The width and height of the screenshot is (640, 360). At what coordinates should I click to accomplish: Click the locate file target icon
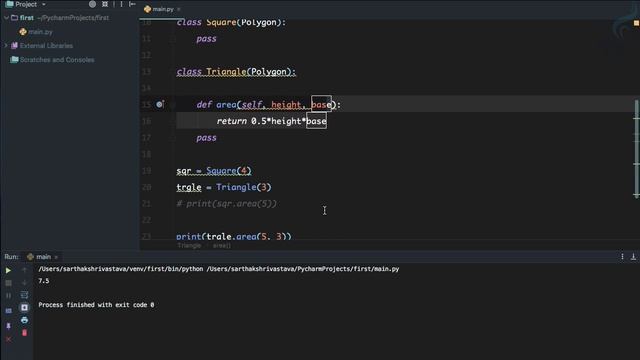click(93, 4)
